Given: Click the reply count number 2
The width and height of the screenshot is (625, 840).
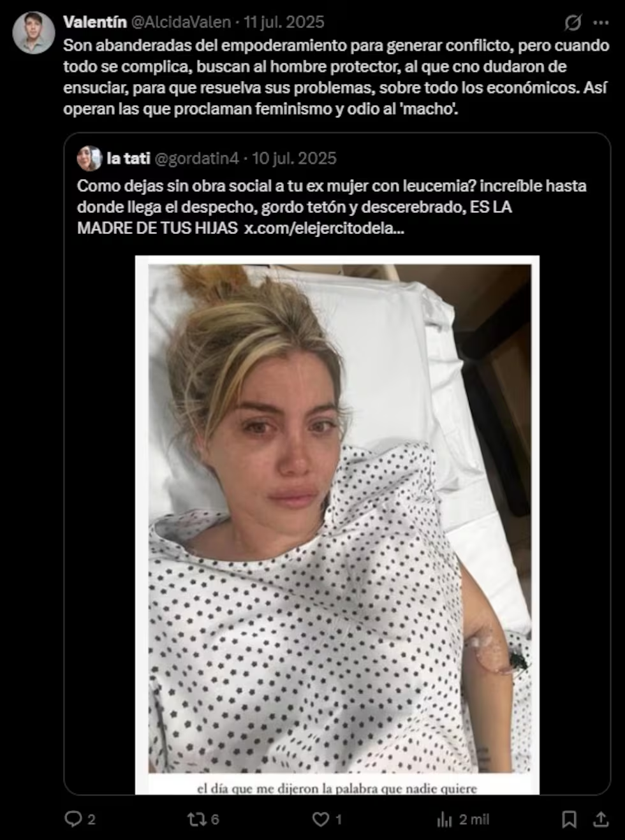Looking at the screenshot, I should coord(91,820).
